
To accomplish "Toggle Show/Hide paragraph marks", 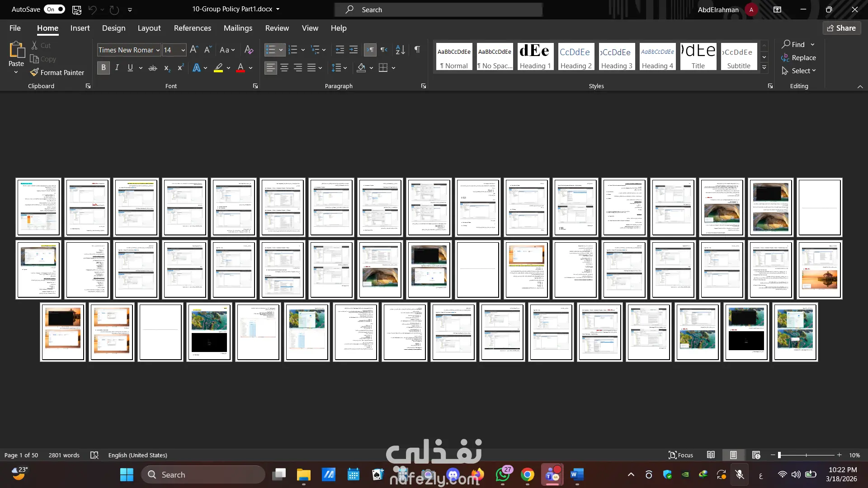I will 417,50.
